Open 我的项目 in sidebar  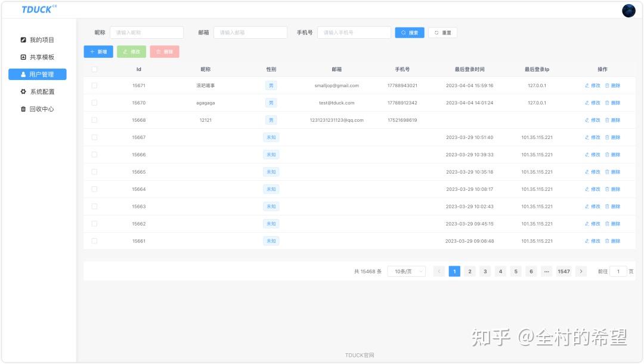coord(38,40)
